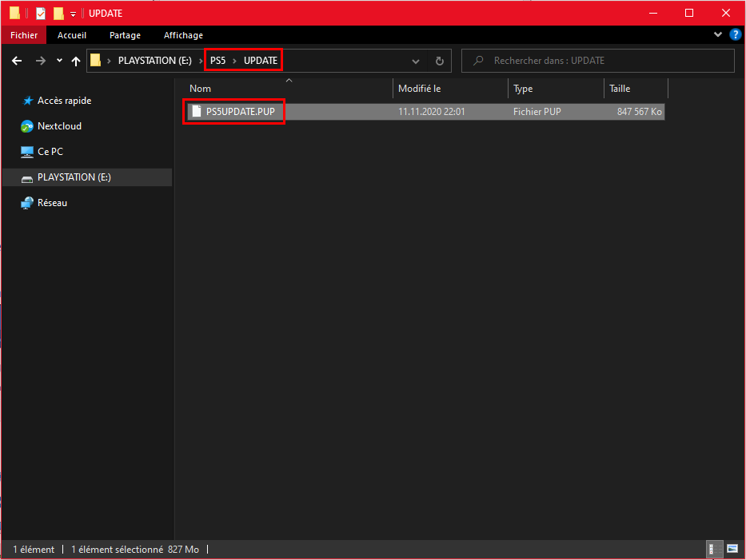Expand the address bar history dropdown
This screenshot has width=746, height=560.
[x=416, y=62]
